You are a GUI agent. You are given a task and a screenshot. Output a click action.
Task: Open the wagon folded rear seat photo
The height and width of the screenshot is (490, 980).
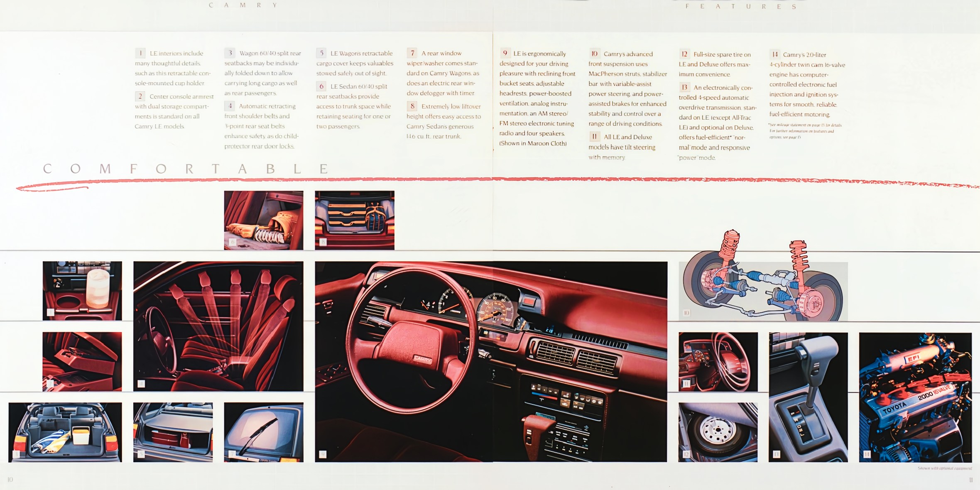tap(65, 432)
